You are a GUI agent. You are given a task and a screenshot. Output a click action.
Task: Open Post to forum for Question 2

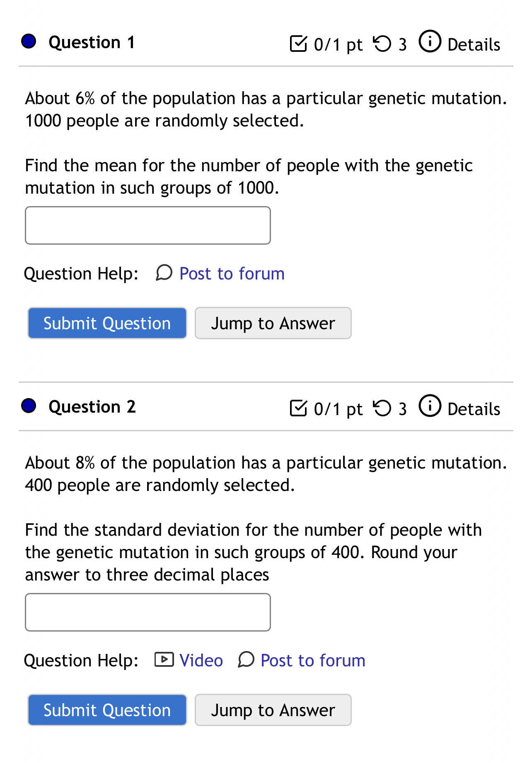click(312, 660)
